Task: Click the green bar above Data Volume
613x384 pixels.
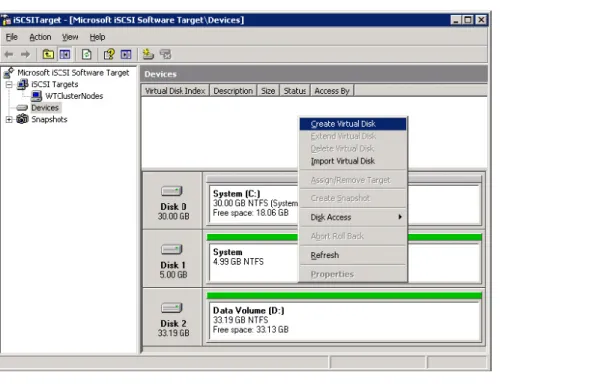Action: click(344, 296)
